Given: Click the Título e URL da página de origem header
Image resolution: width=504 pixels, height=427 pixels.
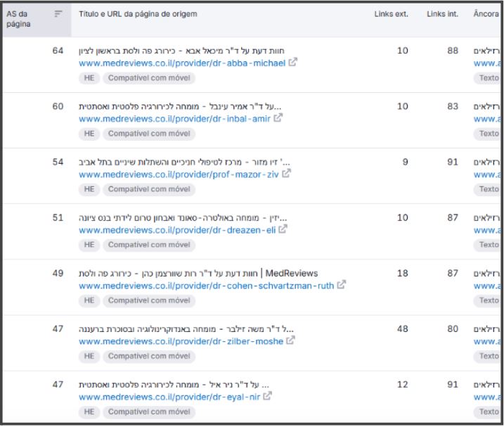Looking at the screenshot, I should (138, 14).
